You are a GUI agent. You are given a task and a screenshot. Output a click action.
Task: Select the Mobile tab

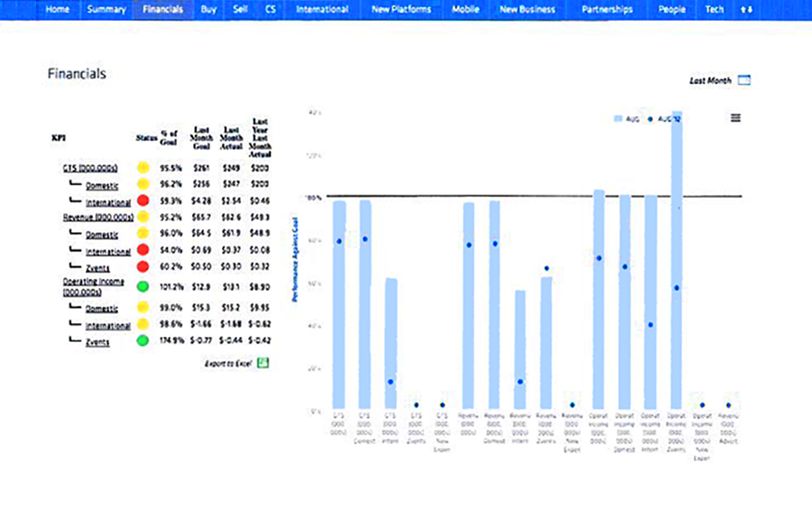466,9
